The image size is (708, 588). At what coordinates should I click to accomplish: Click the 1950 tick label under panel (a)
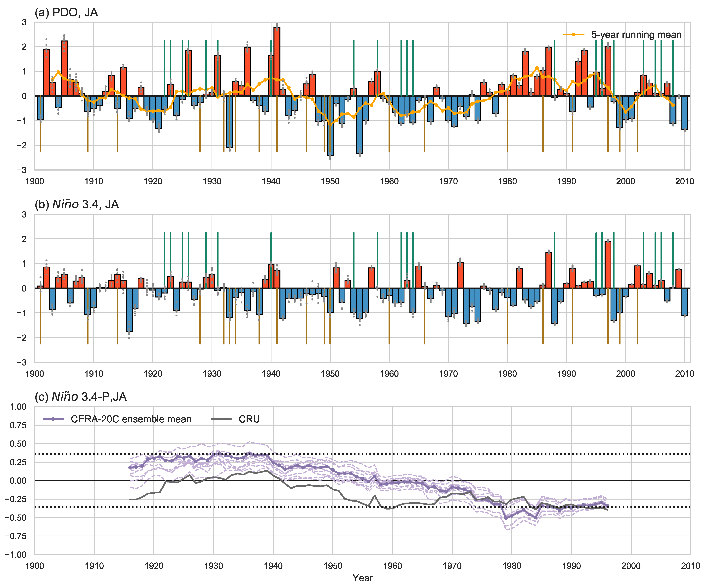330,181
